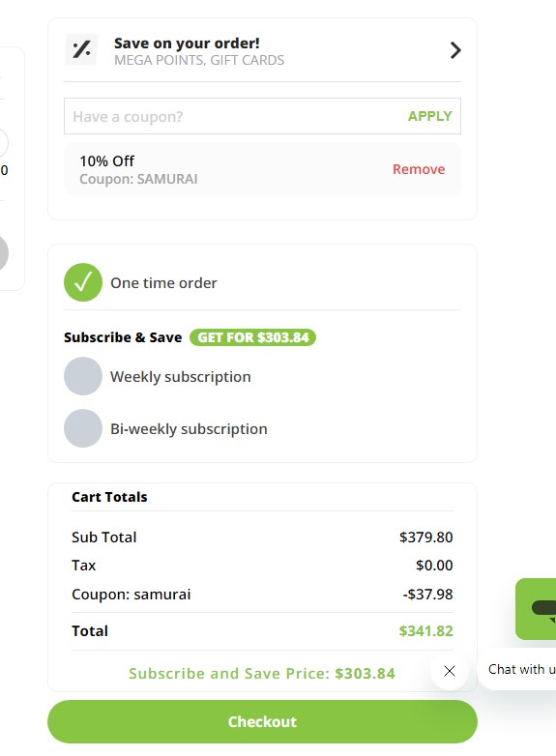Choose the Bi-weekly subscription option
Screen dimensions: 556x756
165,428
